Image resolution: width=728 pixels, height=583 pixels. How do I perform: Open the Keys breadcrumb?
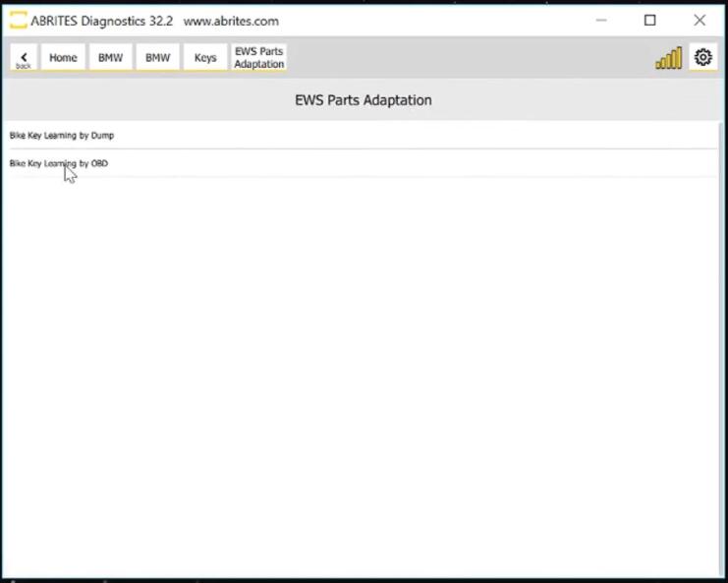coord(205,58)
